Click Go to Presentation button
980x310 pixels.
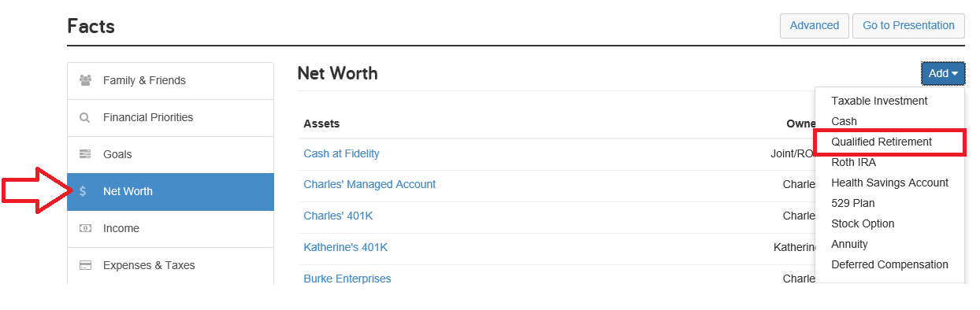[x=908, y=25]
